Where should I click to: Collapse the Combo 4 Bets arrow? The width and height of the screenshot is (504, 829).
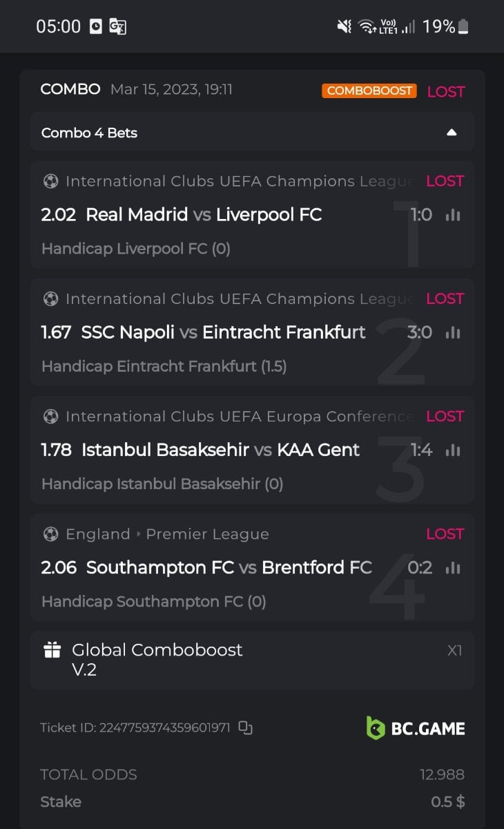tap(452, 133)
